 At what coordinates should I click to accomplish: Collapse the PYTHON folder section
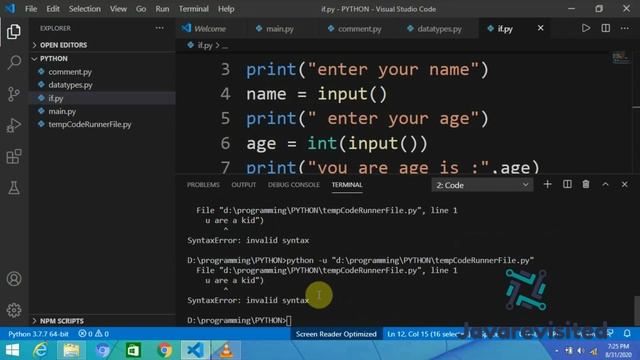tap(102, 58)
